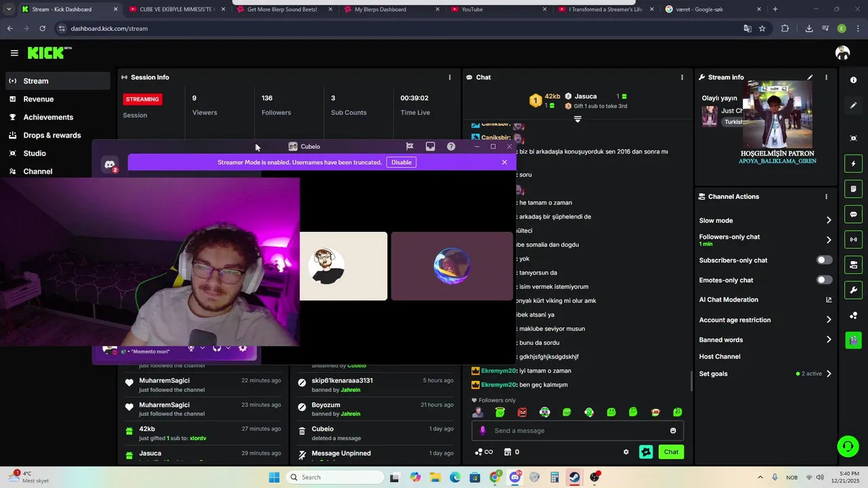The width and height of the screenshot is (868, 488).
Task: Open Windows Start menu
Action: tap(274, 477)
